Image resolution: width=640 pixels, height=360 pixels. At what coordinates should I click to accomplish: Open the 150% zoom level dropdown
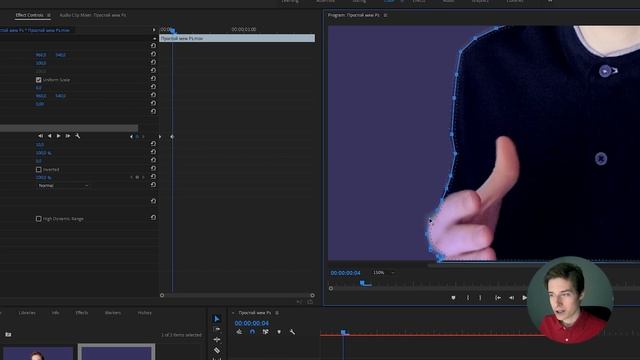pyautogui.click(x=383, y=273)
